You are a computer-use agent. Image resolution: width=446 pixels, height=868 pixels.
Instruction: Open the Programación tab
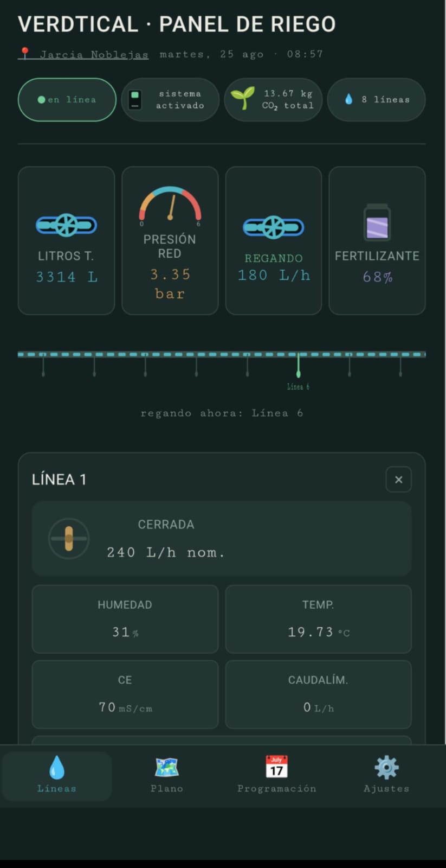tap(277, 776)
